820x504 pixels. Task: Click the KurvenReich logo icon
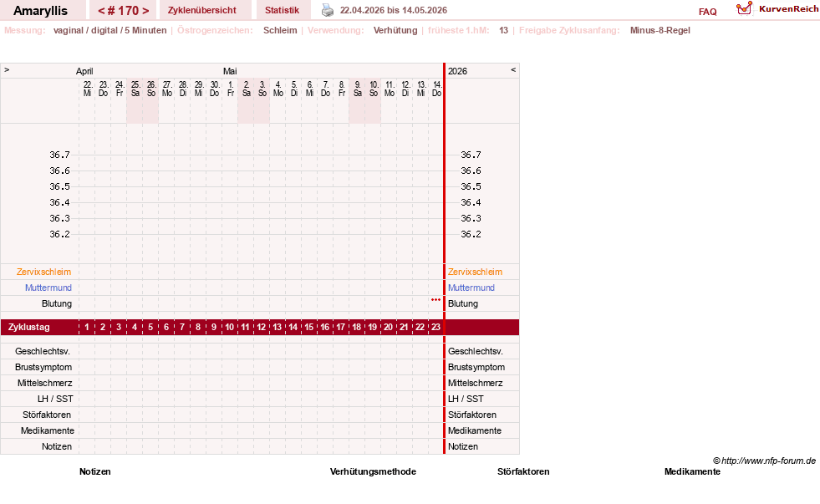pyautogui.click(x=744, y=8)
